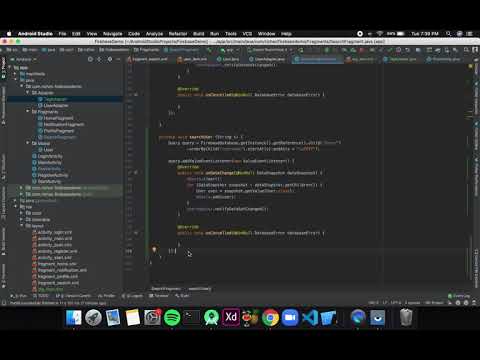The height and width of the screenshot is (360, 480).
Task: Open Notification Center icon in menu bar
Action: (470, 34)
